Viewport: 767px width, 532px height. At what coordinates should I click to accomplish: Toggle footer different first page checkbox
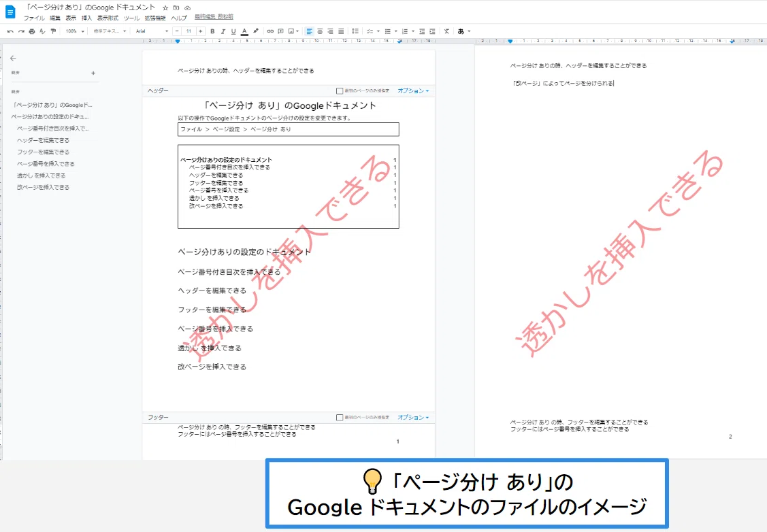tap(340, 418)
